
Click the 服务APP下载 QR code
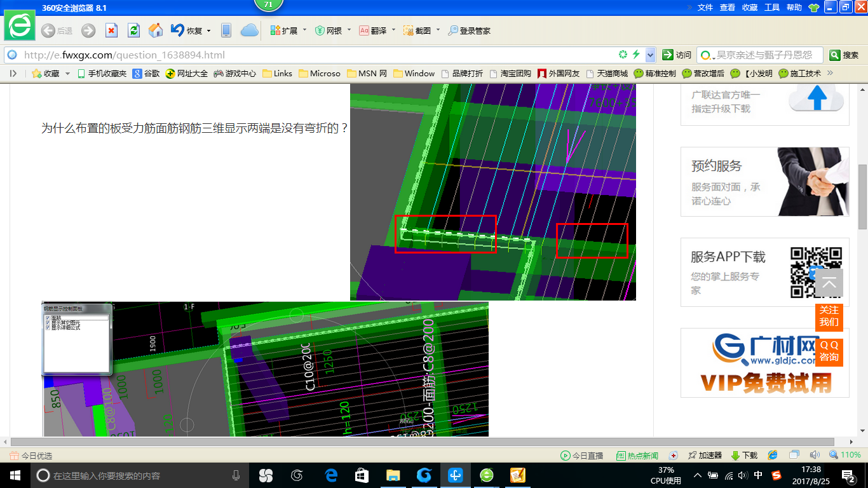[x=816, y=273]
